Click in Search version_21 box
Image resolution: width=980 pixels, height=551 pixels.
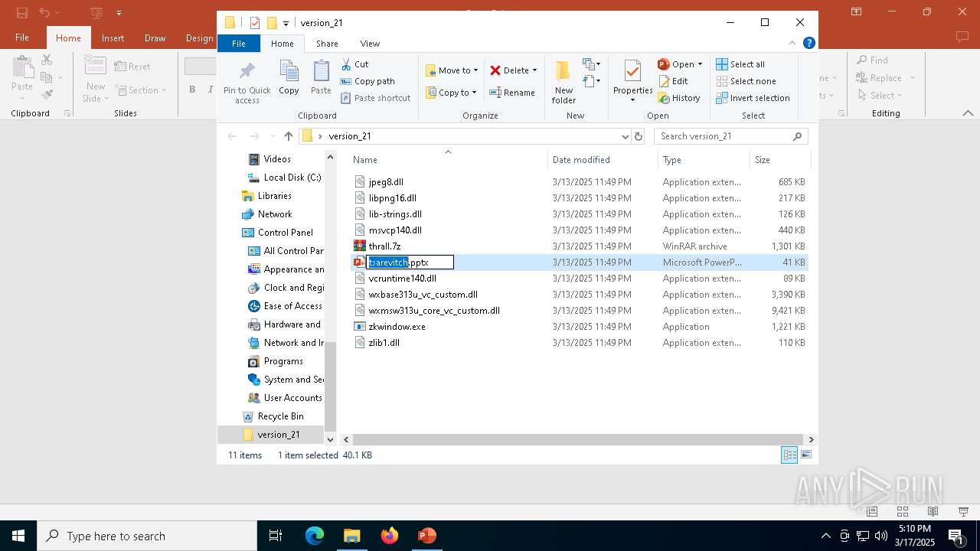[x=730, y=136]
